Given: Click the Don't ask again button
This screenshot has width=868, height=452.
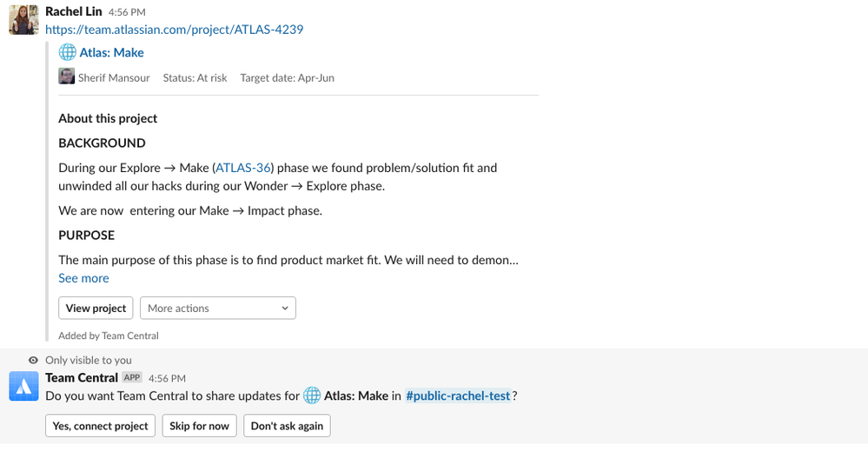Looking at the screenshot, I should [x=287, y=426].
